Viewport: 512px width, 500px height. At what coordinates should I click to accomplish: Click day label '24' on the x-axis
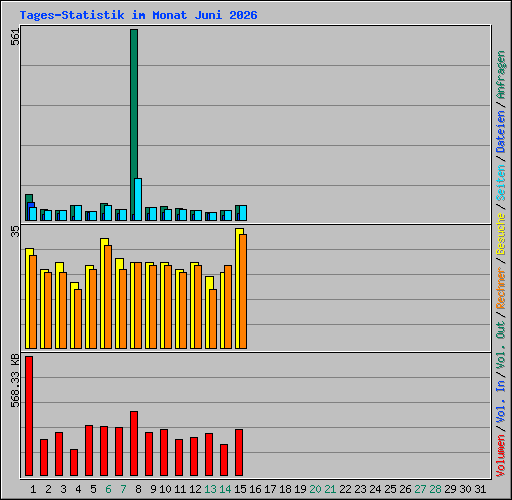(375, 489)
